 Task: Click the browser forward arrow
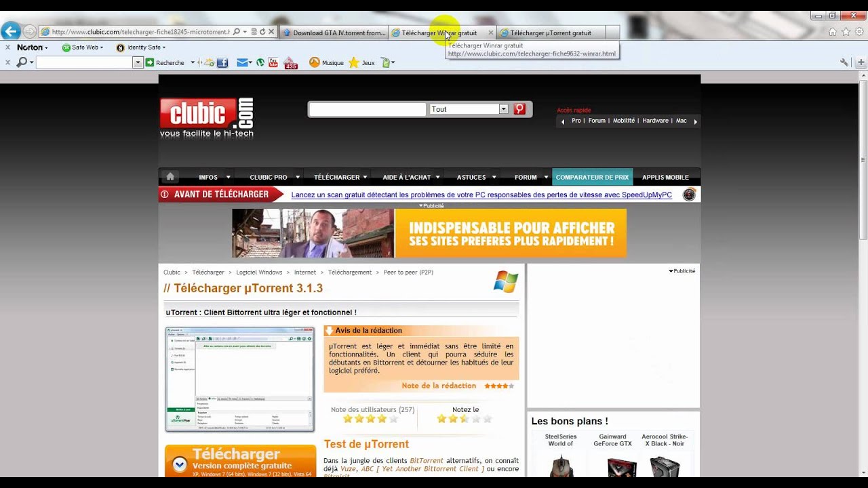coord(29,32)
